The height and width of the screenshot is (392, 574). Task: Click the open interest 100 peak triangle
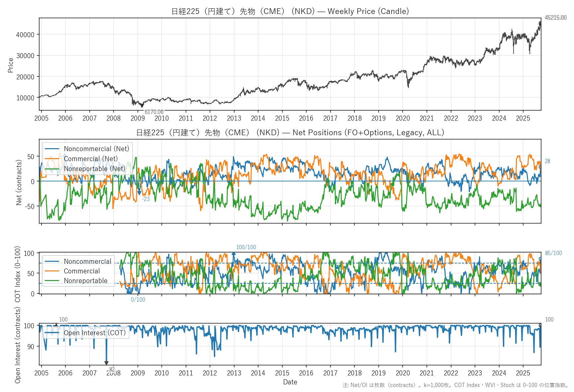[x=56, y=325]
